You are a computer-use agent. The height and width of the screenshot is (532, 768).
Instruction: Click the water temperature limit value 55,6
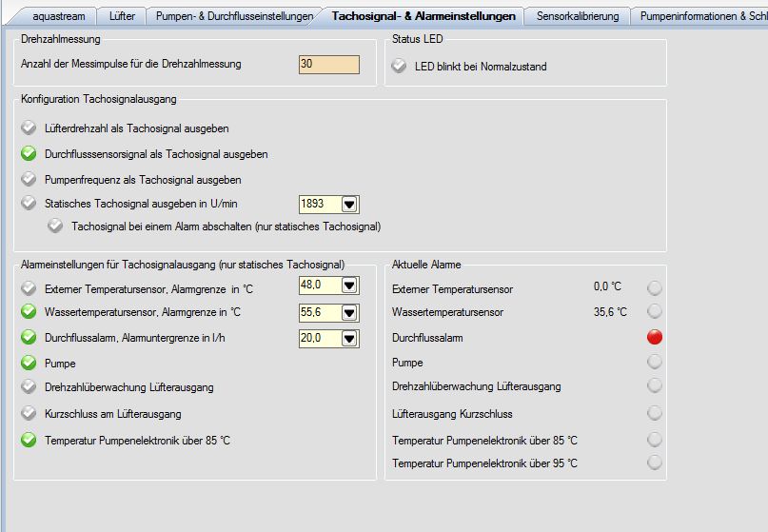click(320, 312)
